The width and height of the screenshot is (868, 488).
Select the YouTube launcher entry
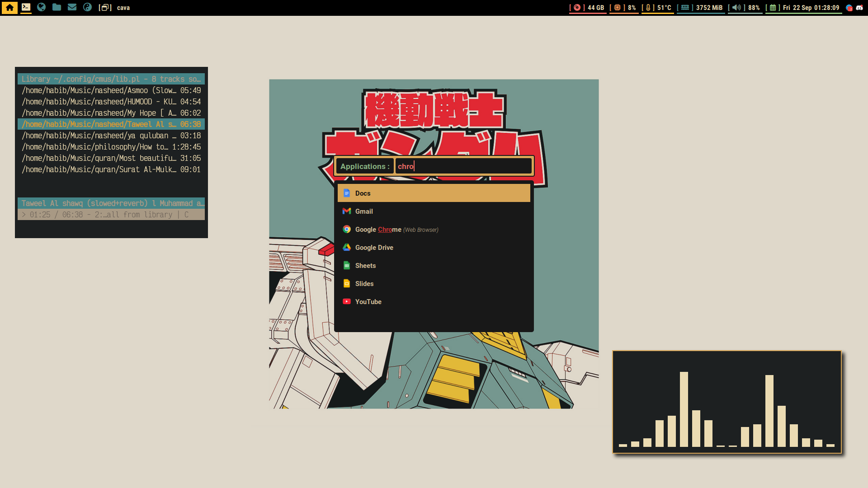coord(434,301)
